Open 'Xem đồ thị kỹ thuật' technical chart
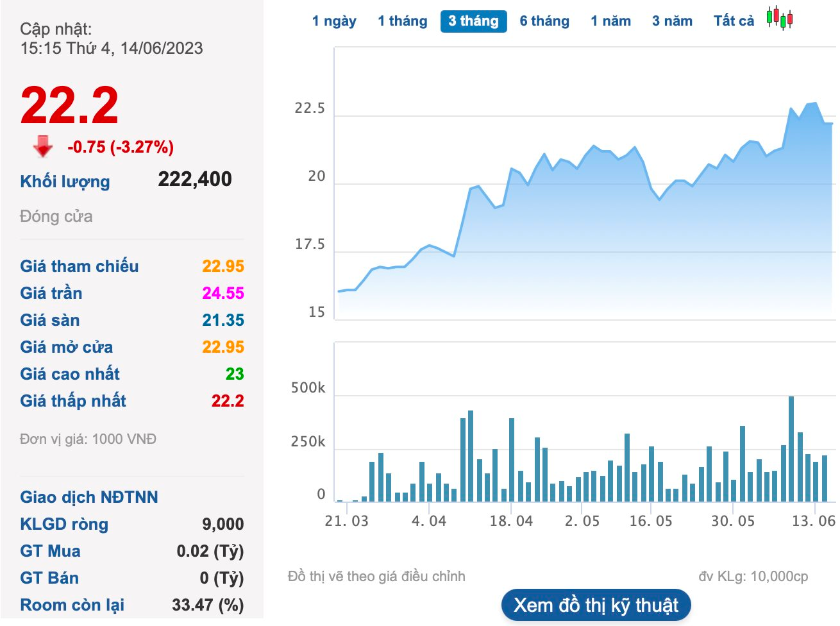The height and width of the screenshot is (626, 840). (x=596, y=605)
